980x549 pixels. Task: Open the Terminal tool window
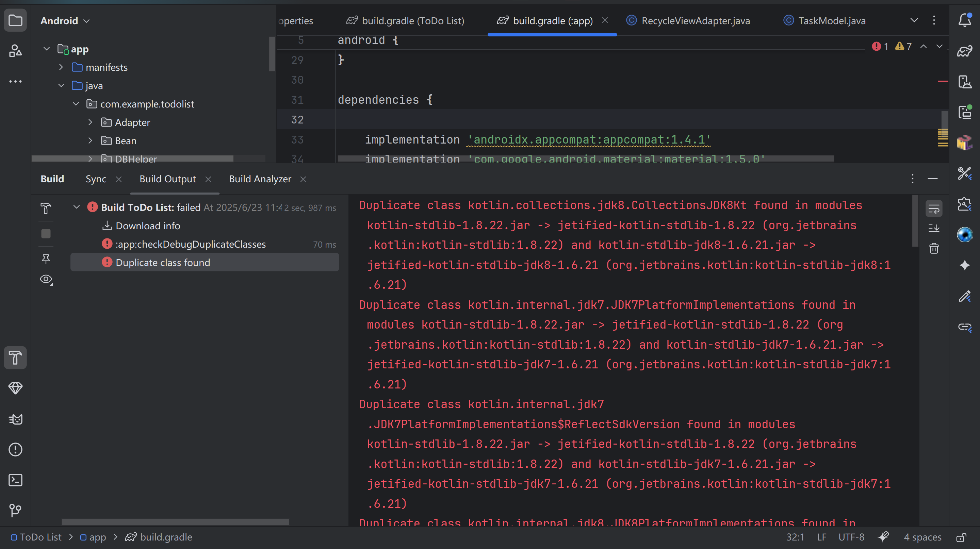click(x=15, y=480)
